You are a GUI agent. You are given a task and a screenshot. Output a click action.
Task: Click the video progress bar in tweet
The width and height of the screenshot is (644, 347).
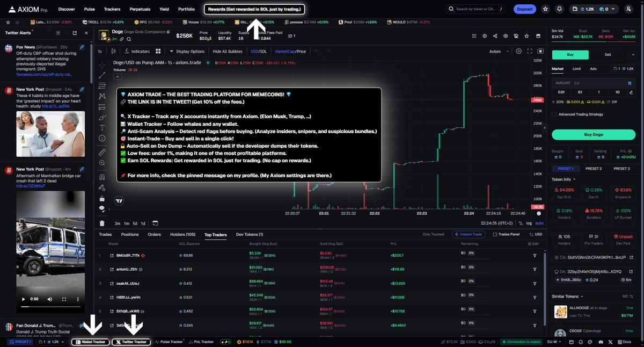[51, 307]
